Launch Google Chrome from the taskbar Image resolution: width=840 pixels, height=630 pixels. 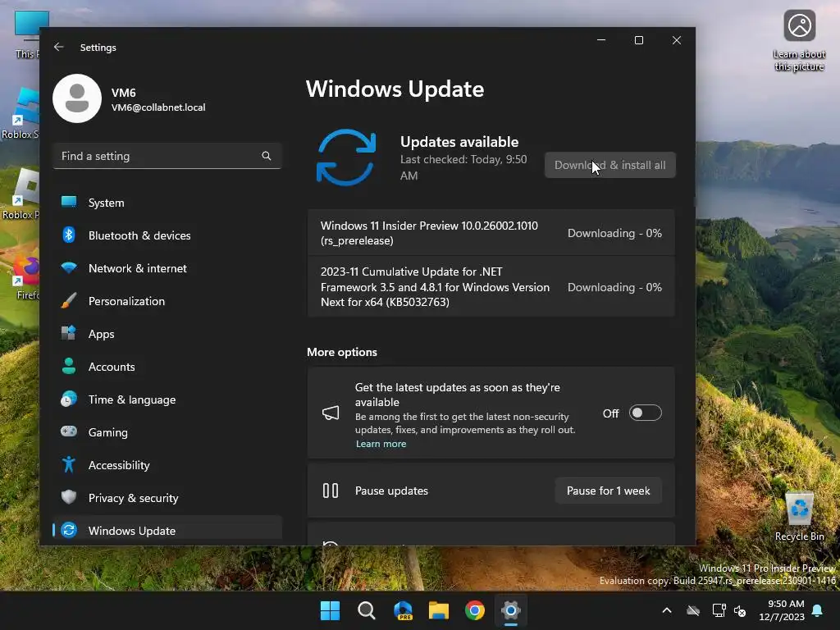point(475,610)
